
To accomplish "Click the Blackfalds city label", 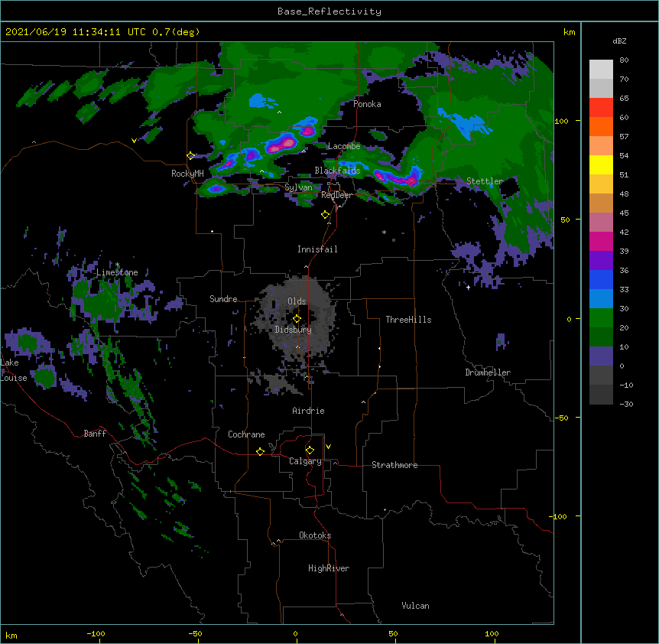I will click(x=337, y=171).
